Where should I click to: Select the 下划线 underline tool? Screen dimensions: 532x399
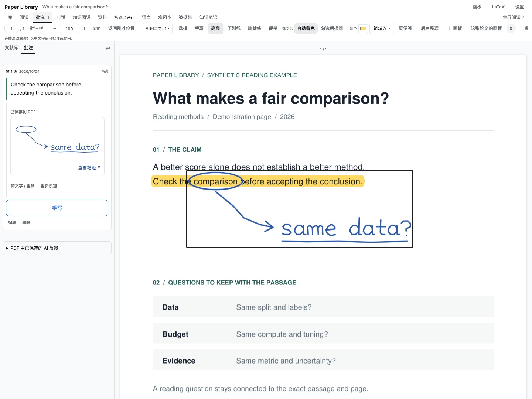pos(234,28)
